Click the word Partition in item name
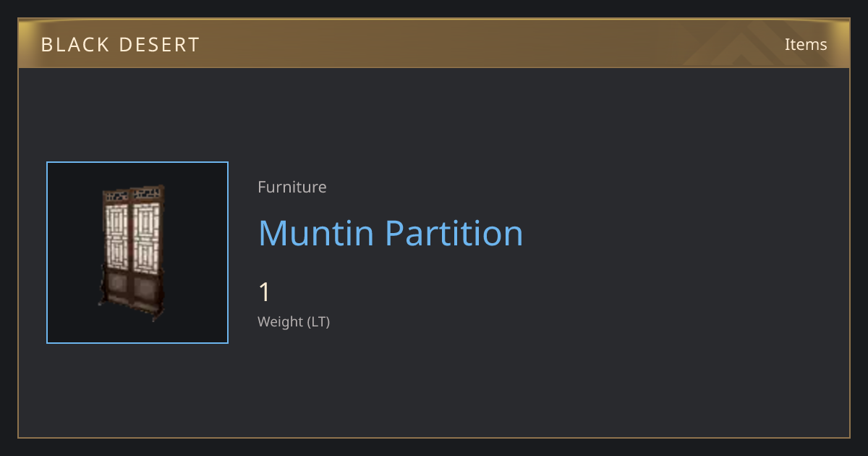The image size is (868, 456). pos(454,233)
